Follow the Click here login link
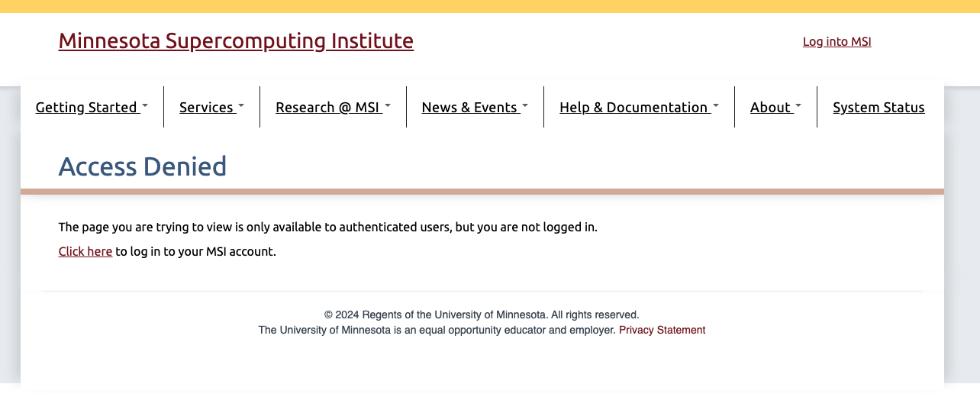 coord(85,252)
